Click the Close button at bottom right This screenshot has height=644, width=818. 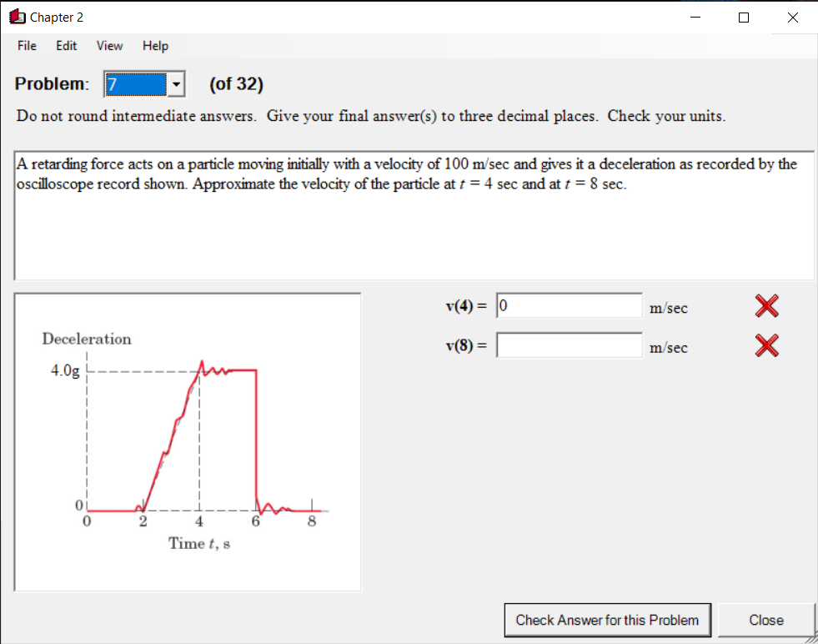(766, 620)
